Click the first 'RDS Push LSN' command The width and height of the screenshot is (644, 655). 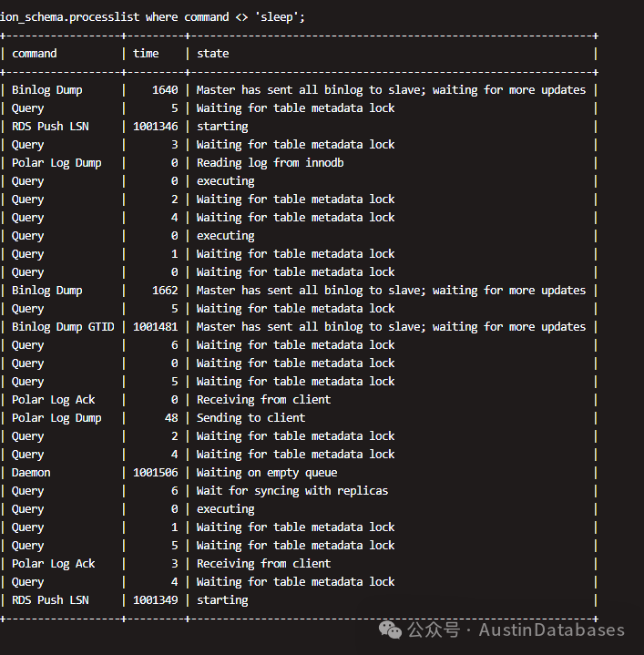coord(50,126)
